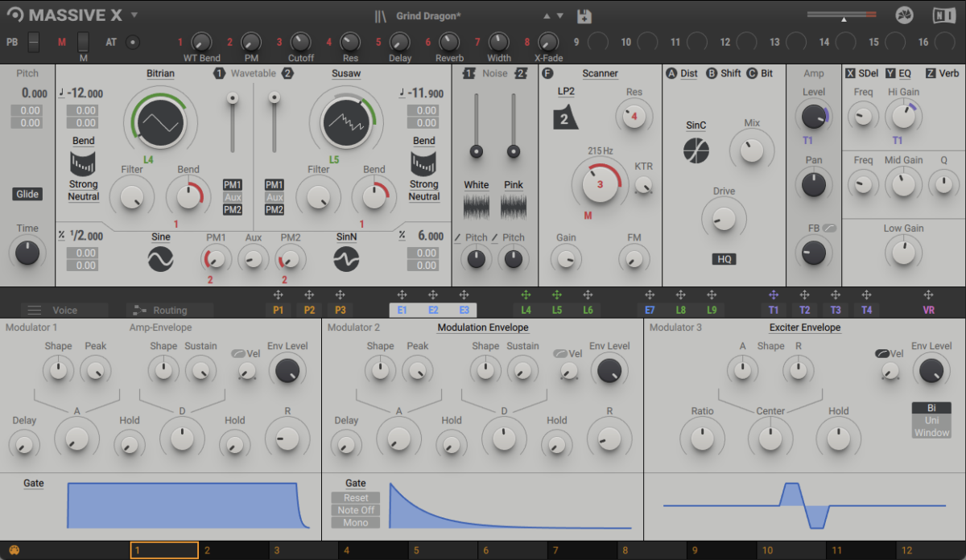Click the Susaw wavetable display
This screenshot has height=560, width=966.
347,121
